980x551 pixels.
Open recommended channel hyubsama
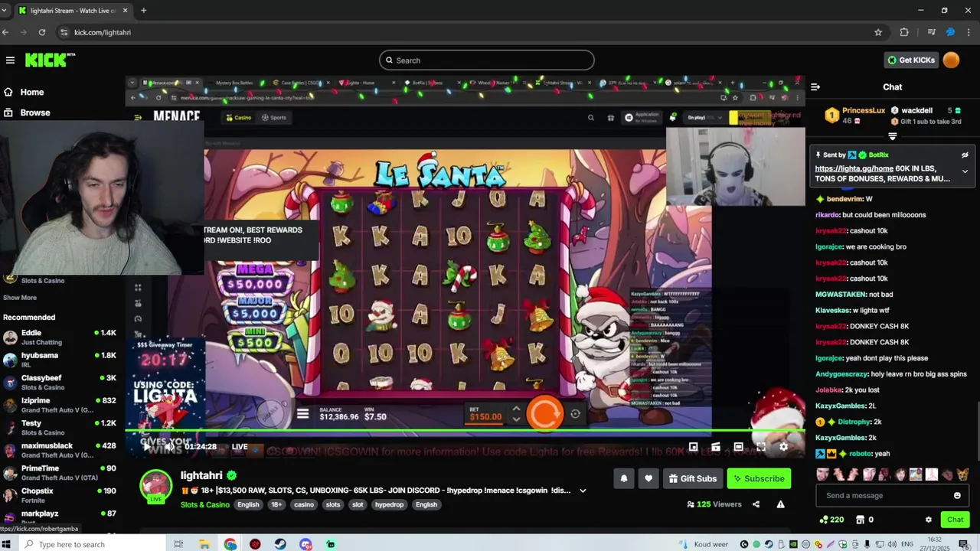(x=60, y=360)
